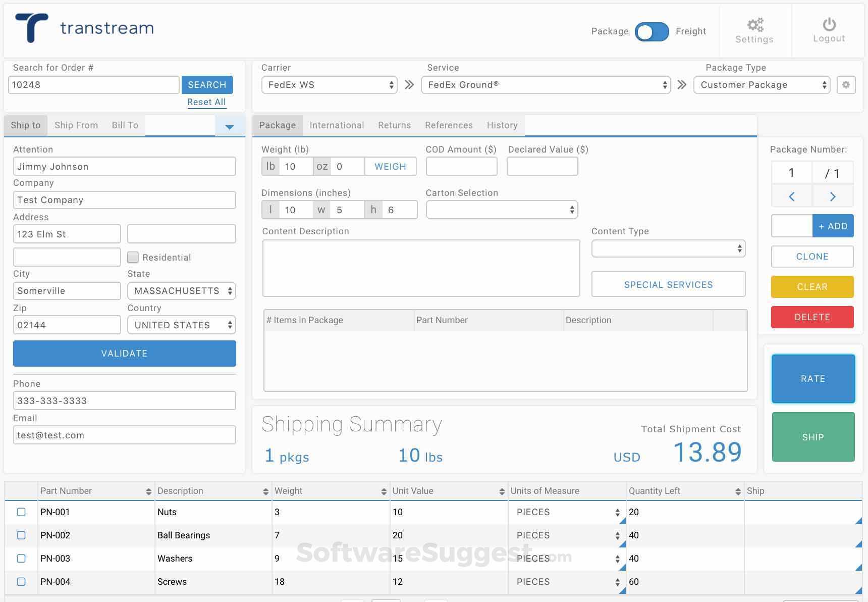Click the Search for Order number field

click(93, 84)
